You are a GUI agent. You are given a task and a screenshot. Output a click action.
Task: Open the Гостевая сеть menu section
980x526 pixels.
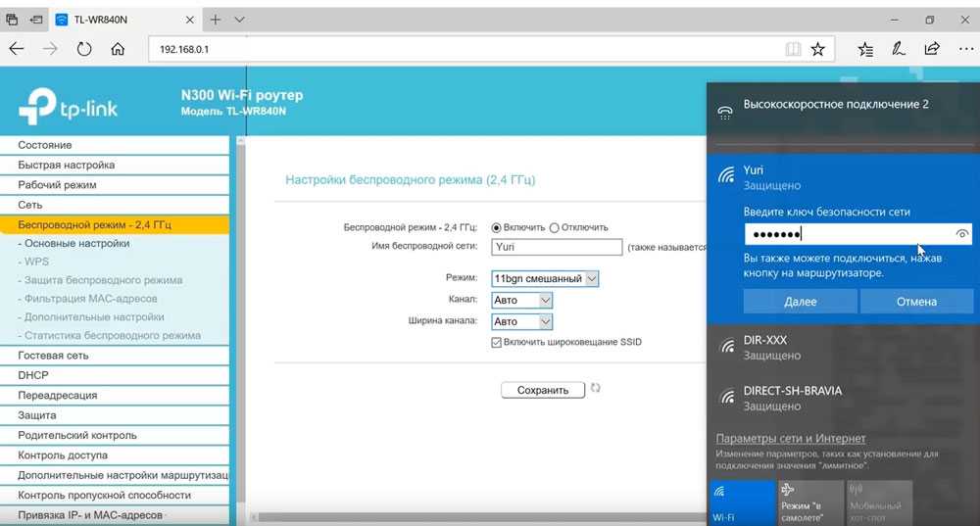(53, 356)
